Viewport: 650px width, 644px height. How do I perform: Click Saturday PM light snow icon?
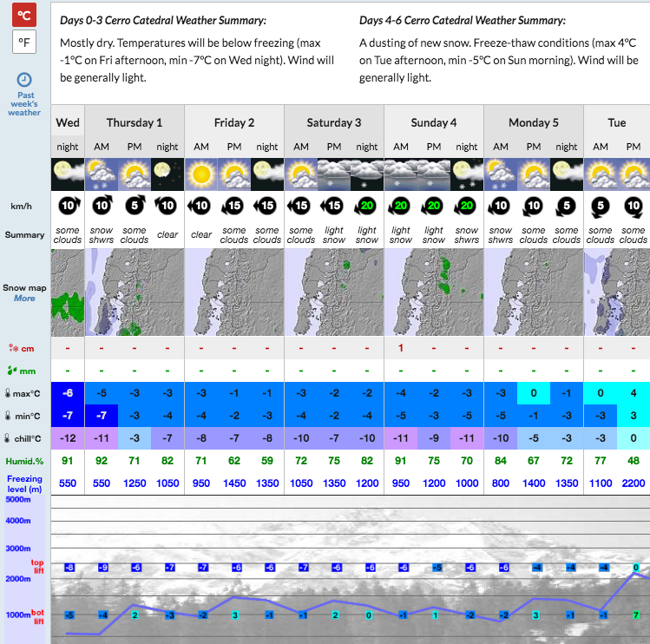pos(334,174)
